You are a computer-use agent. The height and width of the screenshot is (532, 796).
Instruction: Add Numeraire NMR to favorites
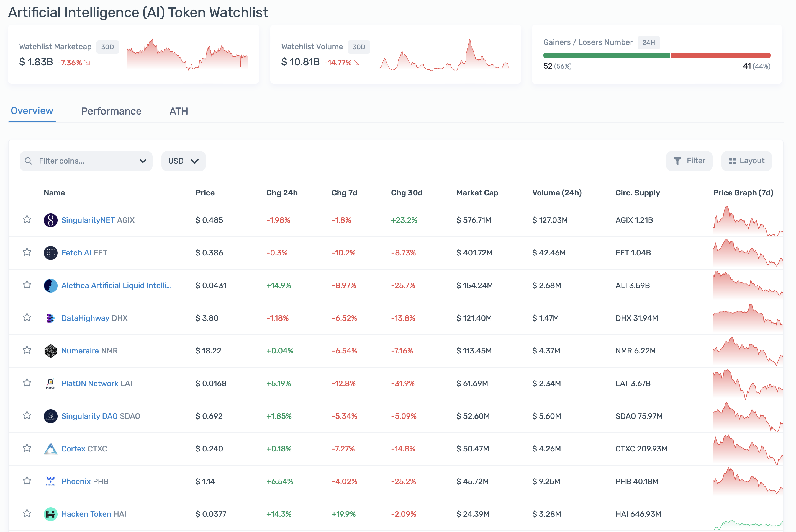(x=27, y=350)
